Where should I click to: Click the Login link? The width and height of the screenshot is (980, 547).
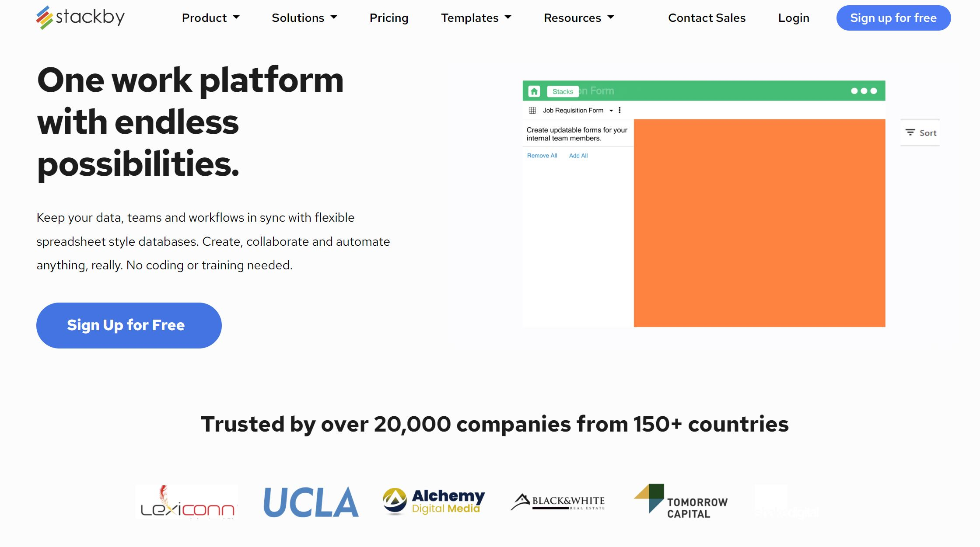794,17
